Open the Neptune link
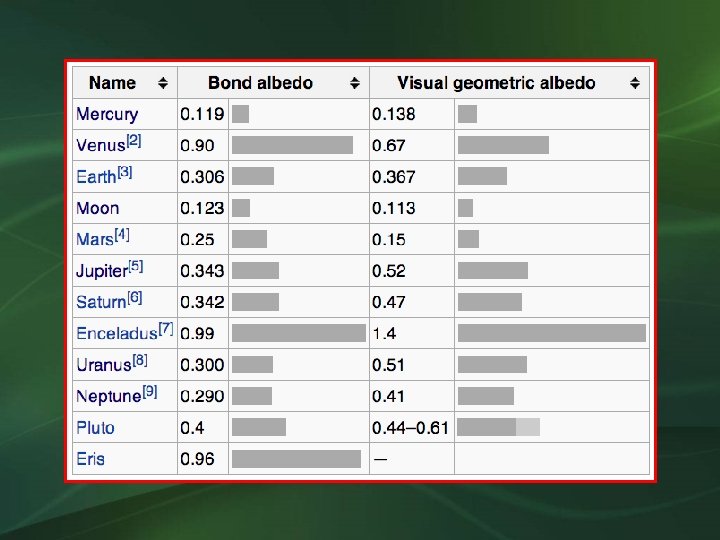The image size is (720, 540). point(108,396)
